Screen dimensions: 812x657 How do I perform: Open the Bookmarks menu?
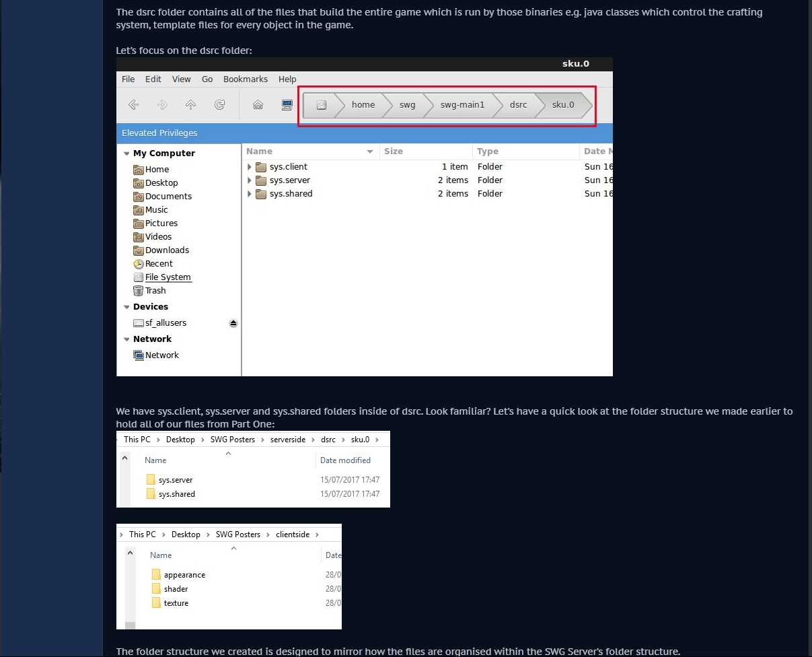point(246,79)
